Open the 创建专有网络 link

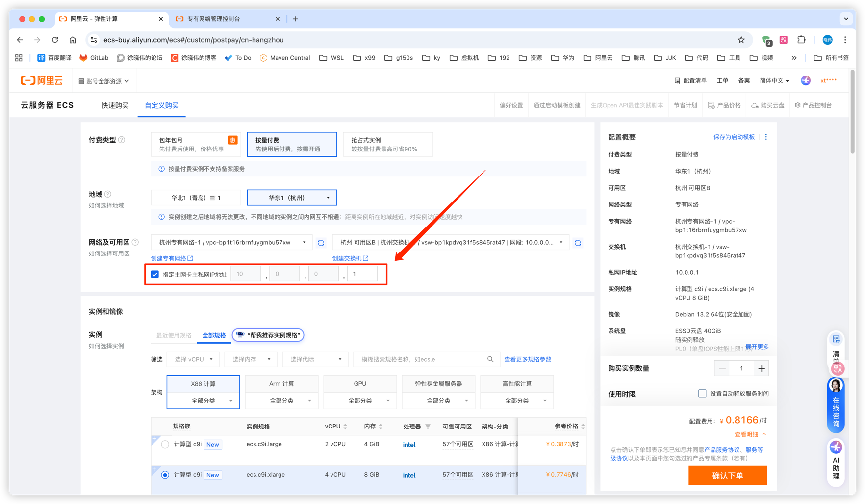172,258
